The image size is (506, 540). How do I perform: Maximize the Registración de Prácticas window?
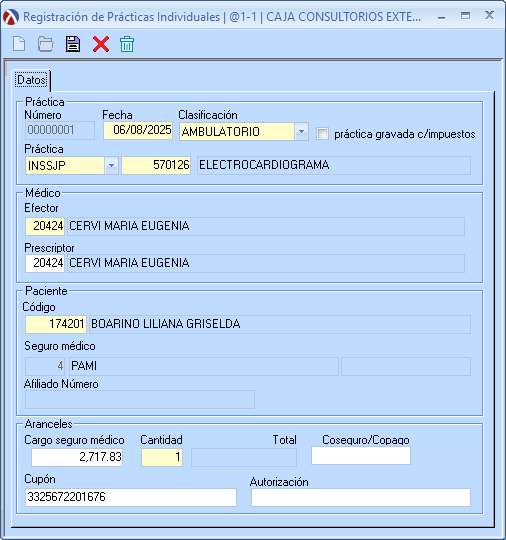(x=465, y=16)
